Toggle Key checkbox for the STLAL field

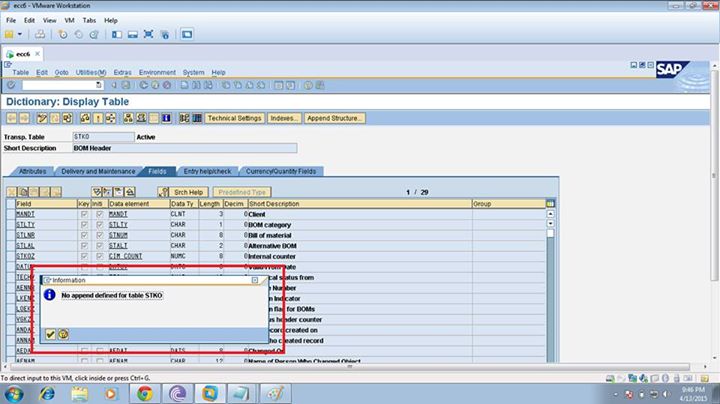click(x=84, y=246)
